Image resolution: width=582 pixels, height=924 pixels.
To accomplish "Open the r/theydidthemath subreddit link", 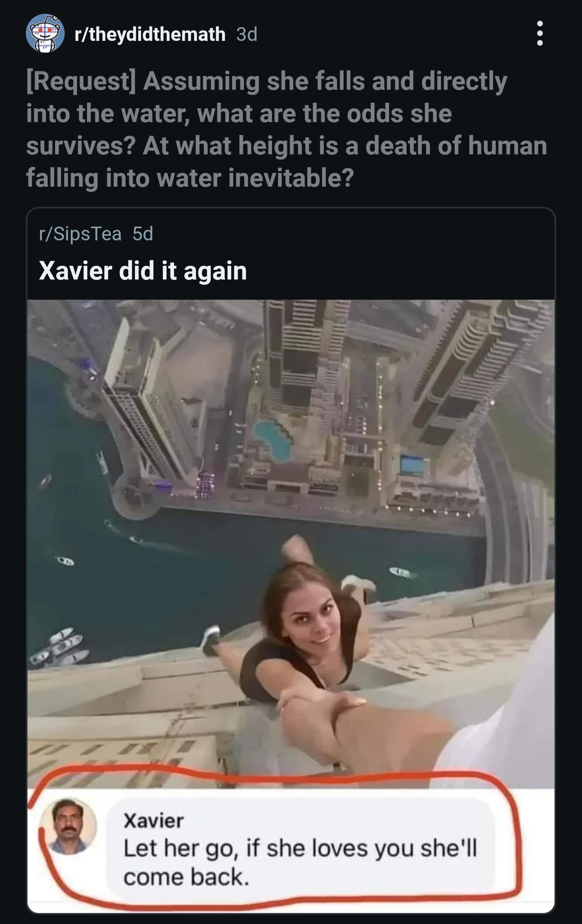I will coord(150,34).
